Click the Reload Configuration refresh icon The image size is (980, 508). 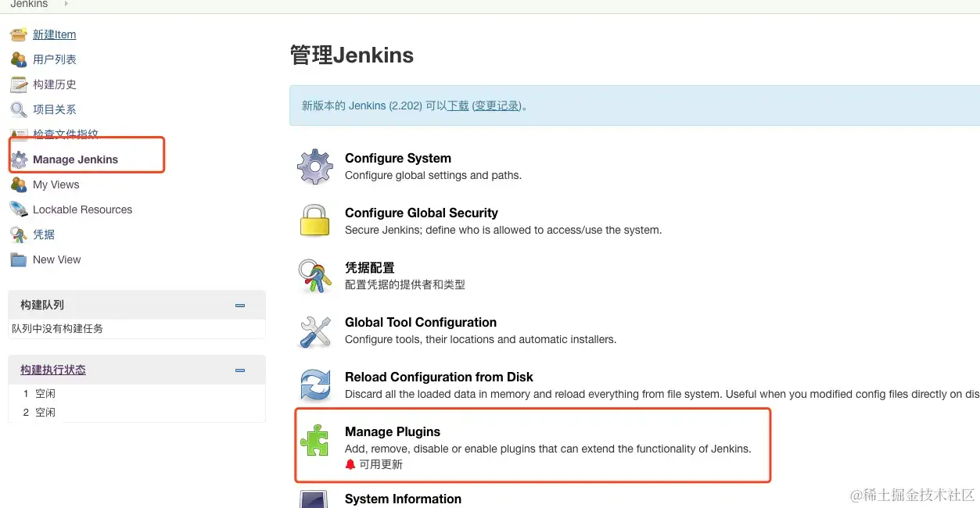coord(315,385)
